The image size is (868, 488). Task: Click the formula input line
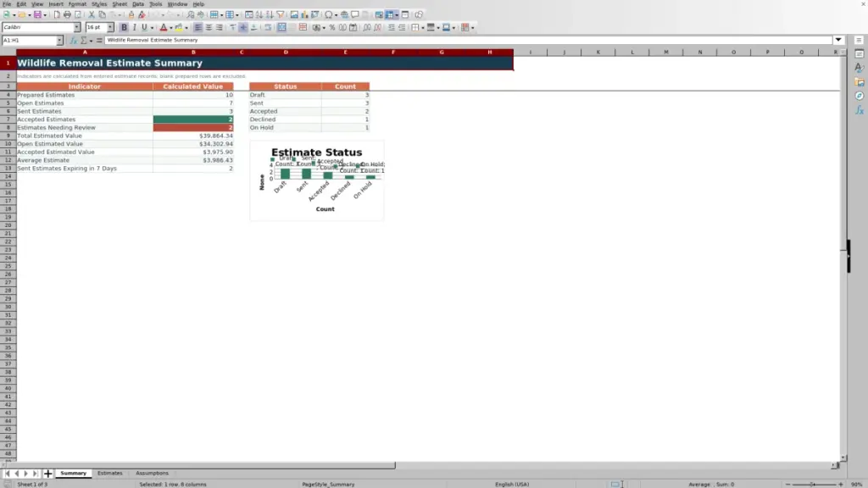[468, 41]
